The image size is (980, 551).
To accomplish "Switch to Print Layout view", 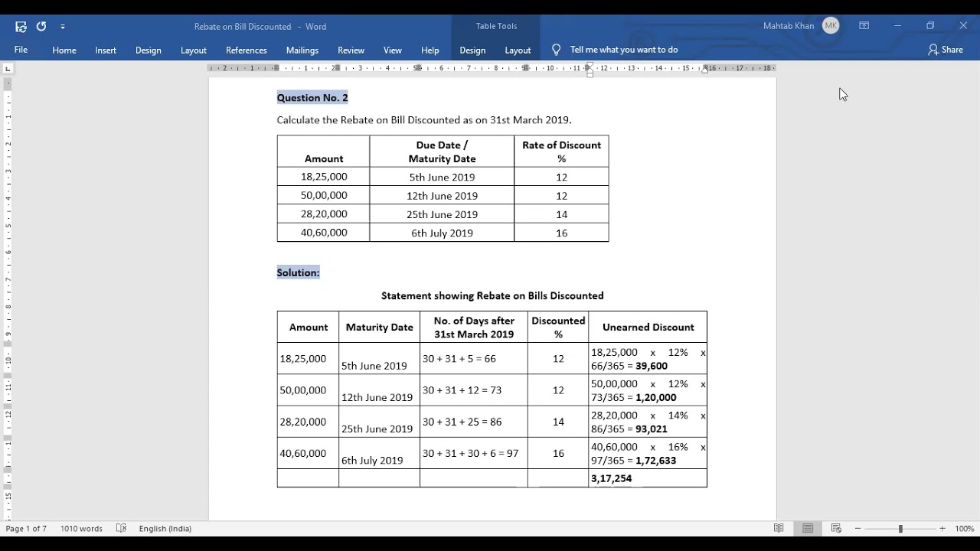I will click(808, 529).
